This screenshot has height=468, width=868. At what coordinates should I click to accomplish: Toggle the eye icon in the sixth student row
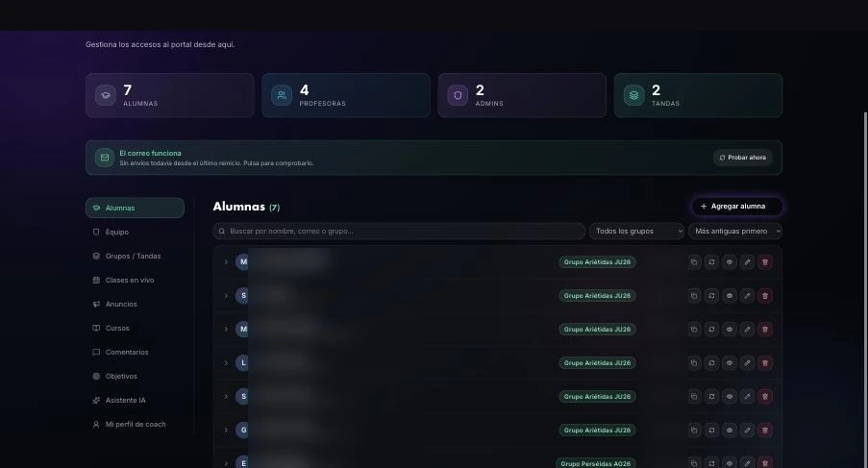pyautogui.click(x=730, y=431)
